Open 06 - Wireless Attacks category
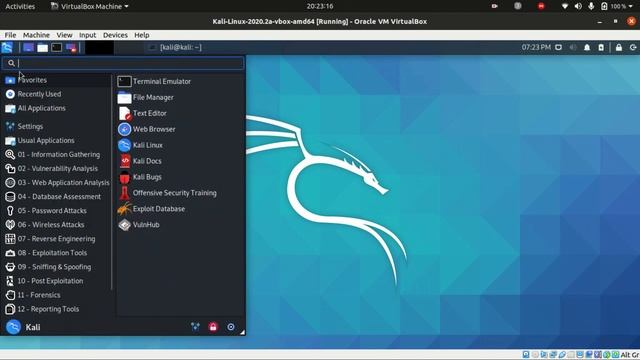This screenshot has height=360, width=640. tap(56, 225)
